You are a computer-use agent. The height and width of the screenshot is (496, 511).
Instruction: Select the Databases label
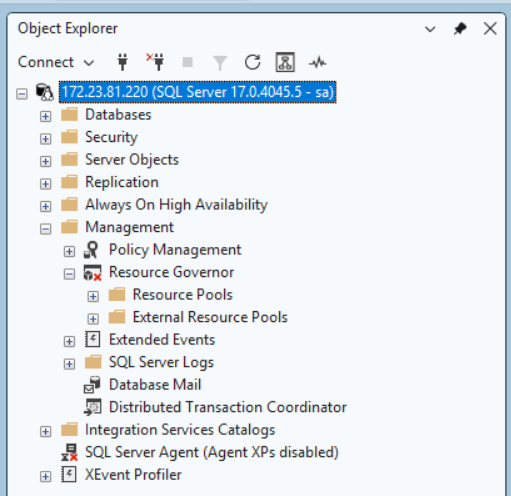point(118,115)
